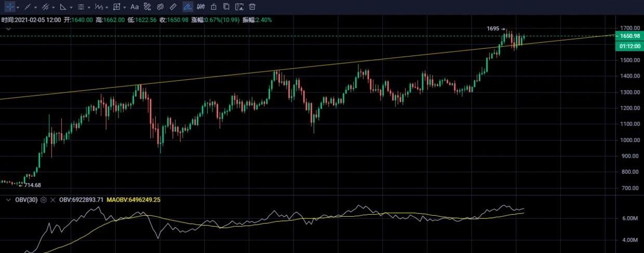Collapse main chart legend with chevron

coord(8,30)
